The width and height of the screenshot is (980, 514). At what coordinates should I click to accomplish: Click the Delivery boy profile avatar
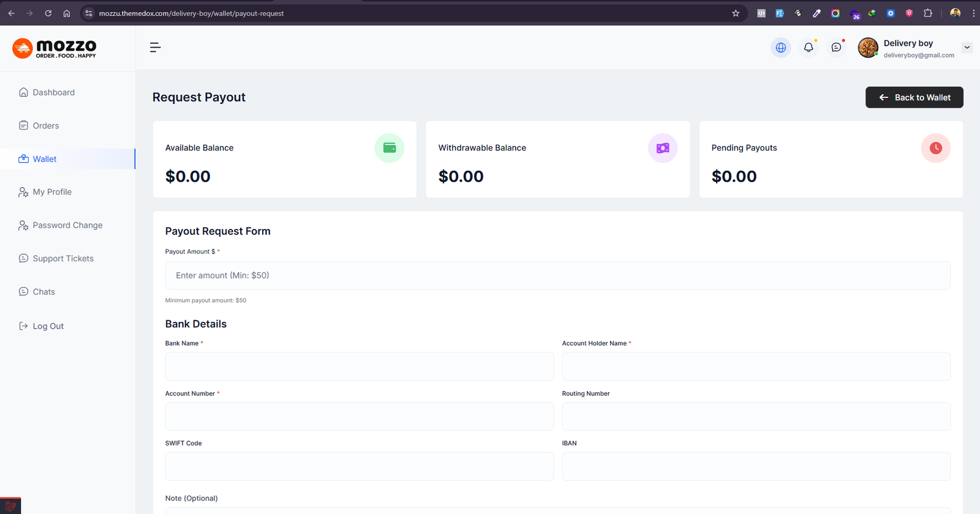[868, 47]
